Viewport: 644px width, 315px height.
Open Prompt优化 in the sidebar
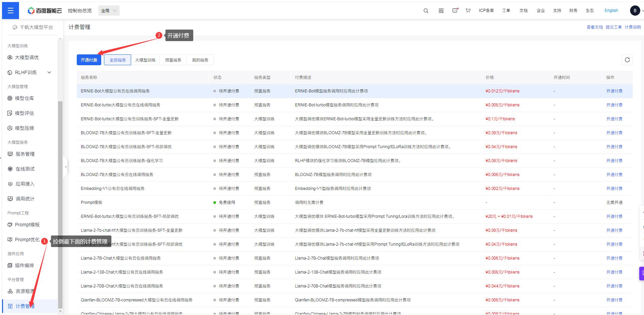point(27,240)
